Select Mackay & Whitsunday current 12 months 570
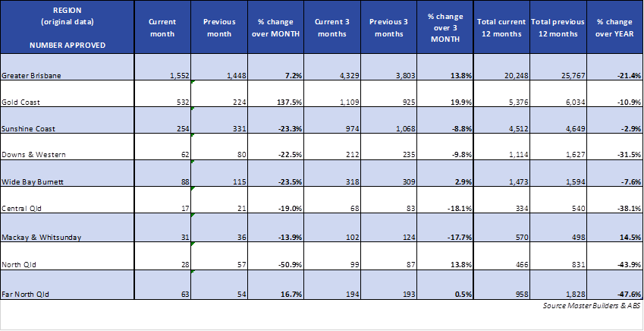Image resolution: width=644 pixels, height=331 pixels. coord(501,228)
